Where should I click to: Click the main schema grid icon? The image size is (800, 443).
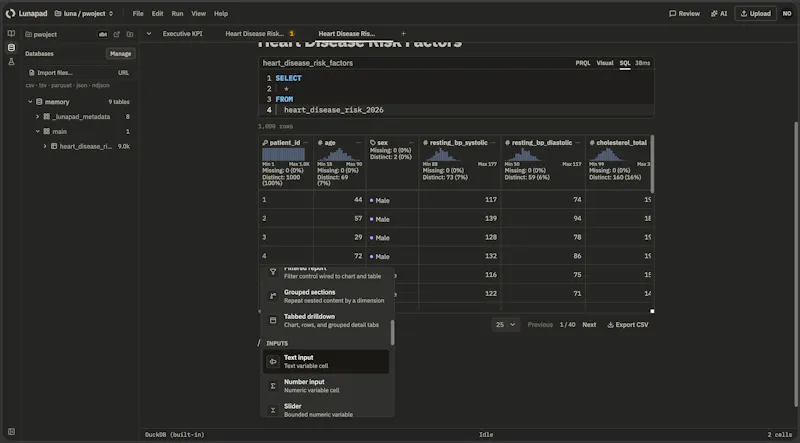pyautogui.click(x=46, y=132)
